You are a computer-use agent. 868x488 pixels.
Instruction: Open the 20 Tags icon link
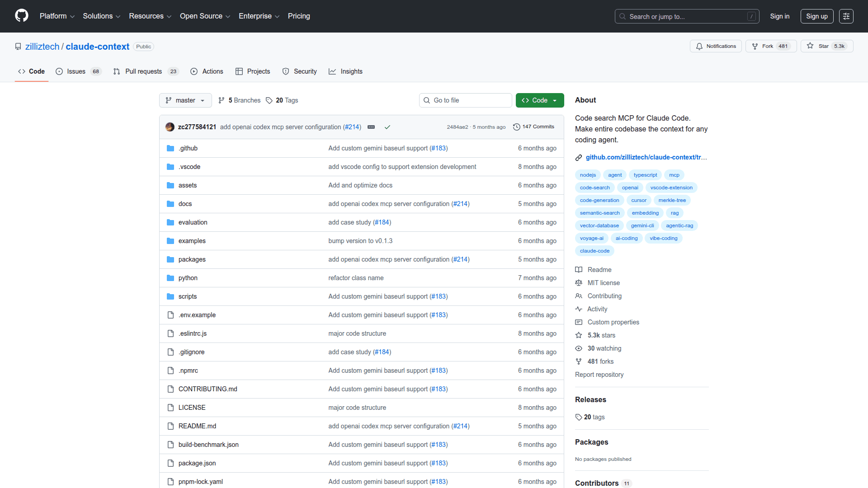point(269,100)
